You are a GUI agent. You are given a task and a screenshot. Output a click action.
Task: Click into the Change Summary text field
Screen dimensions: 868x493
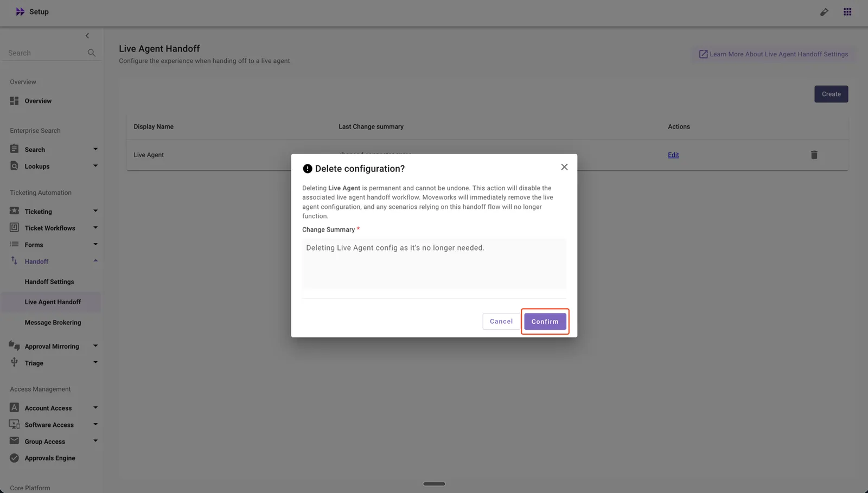pyautogui.click(x=434, y=264)
